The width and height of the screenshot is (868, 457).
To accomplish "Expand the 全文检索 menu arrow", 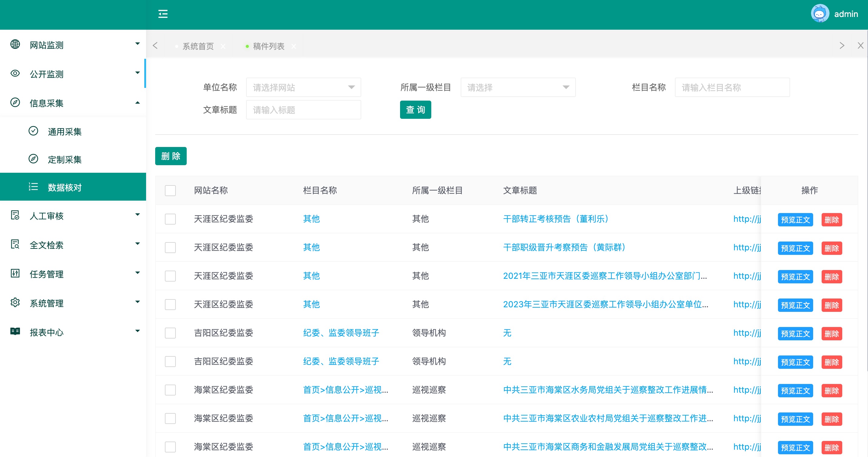I will [x=138, y=244].
